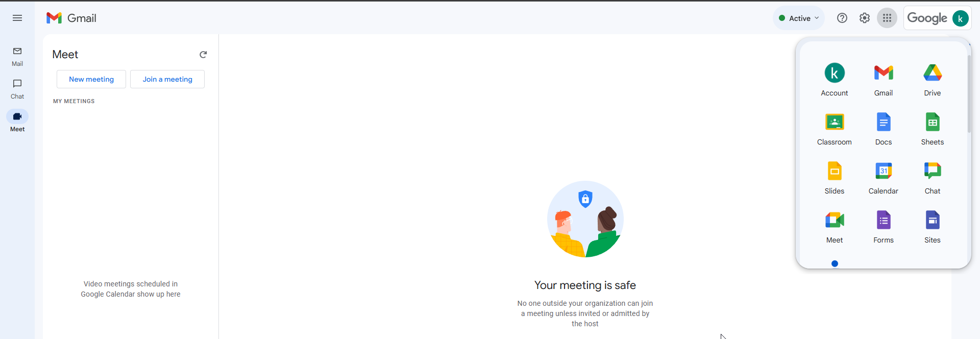Open Google Slides app icon
980x339 pixels.
pyautogui.click(x=834, y=178)
